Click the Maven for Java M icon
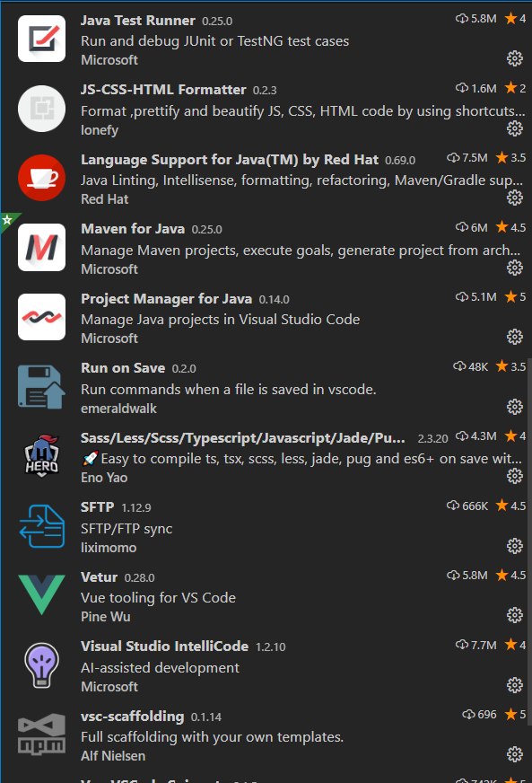Image resolution: width=532 pixels, height=783 pixels. [41, 247]
